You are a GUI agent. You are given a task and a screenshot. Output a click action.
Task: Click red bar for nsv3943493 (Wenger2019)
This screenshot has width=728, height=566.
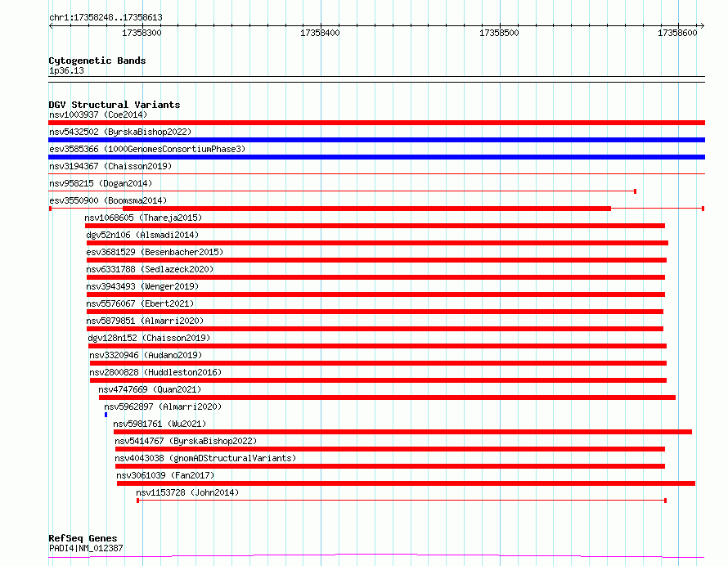(375, 294)
